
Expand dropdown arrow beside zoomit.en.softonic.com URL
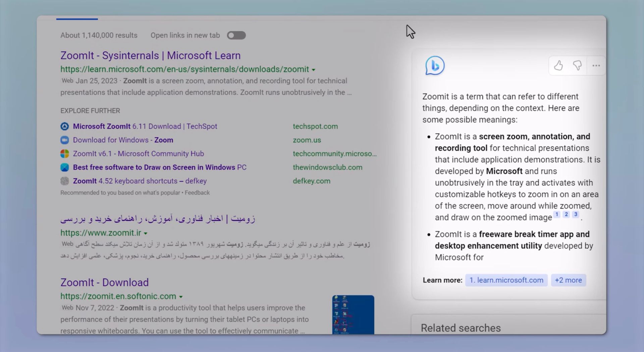click(181, 297)
